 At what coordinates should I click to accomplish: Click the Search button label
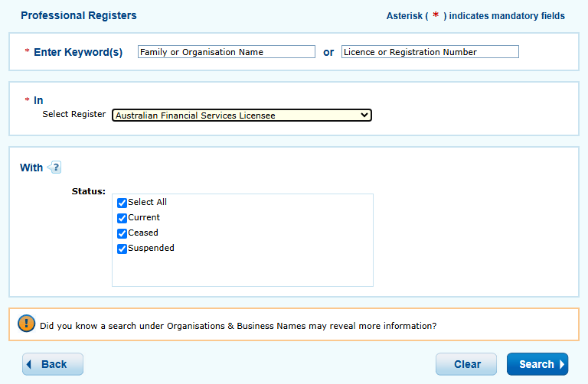click(x=535, y=364)
